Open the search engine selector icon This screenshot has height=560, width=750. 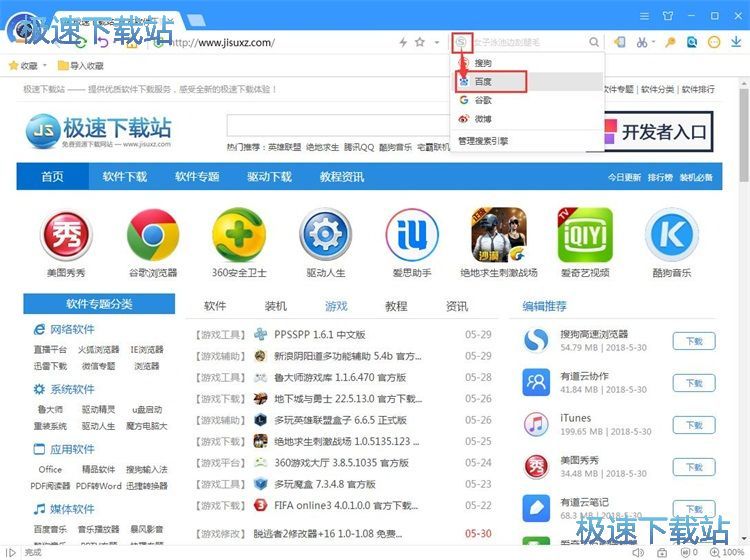tap(461, 43)
